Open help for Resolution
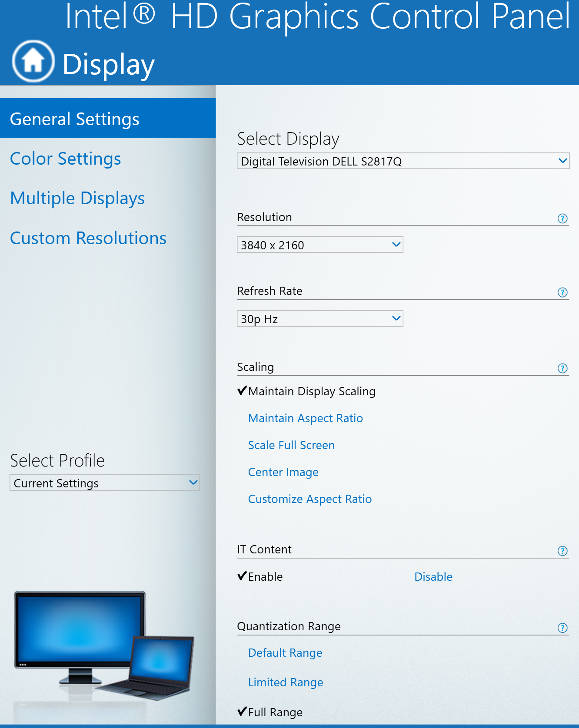This screenshot has height=728, width=579. tap(562, 218)
